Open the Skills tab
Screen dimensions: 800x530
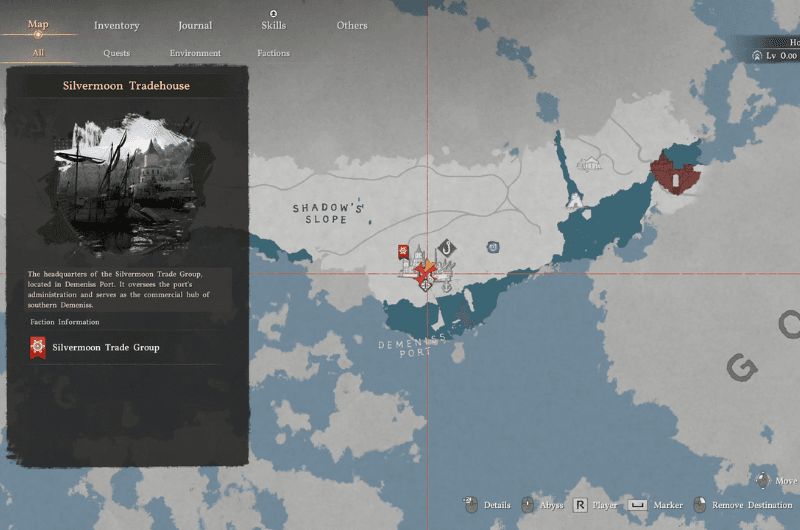pos(273,25)
